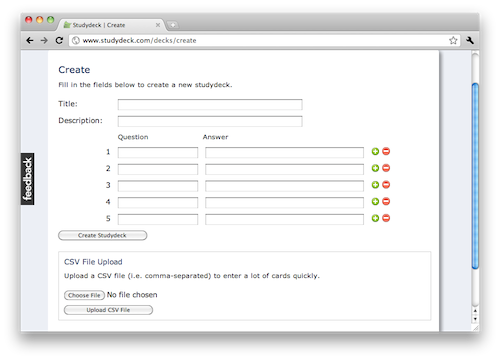Viewport: 500px width, 360px height.
Task: Close the Studydeck | Create tab
Action: [158, 25]
